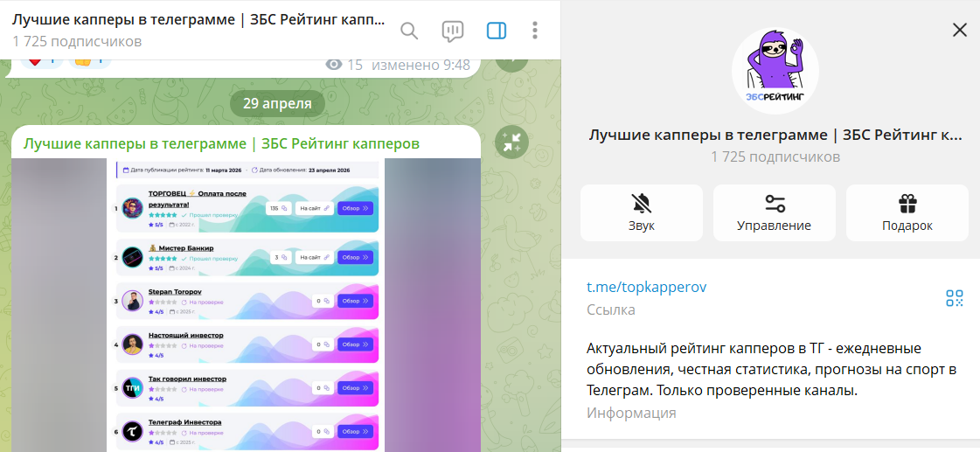The width and height of the screenshot is (980, 452).
Task: Click the 0 comments counter for Телеграф Инвестора
Action: (x=323, y=431)
